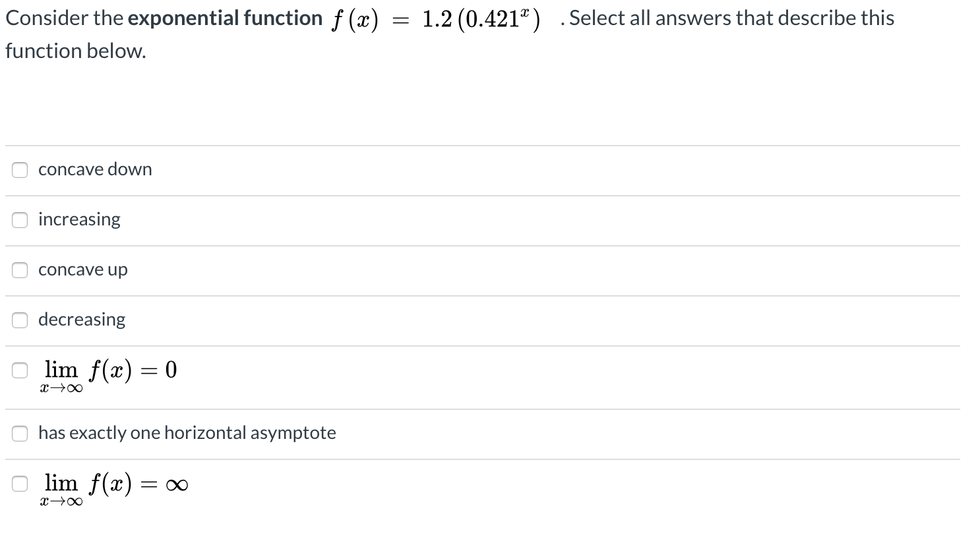
Task: Check the 'concave down' checkbox
Action: point(20,170)
